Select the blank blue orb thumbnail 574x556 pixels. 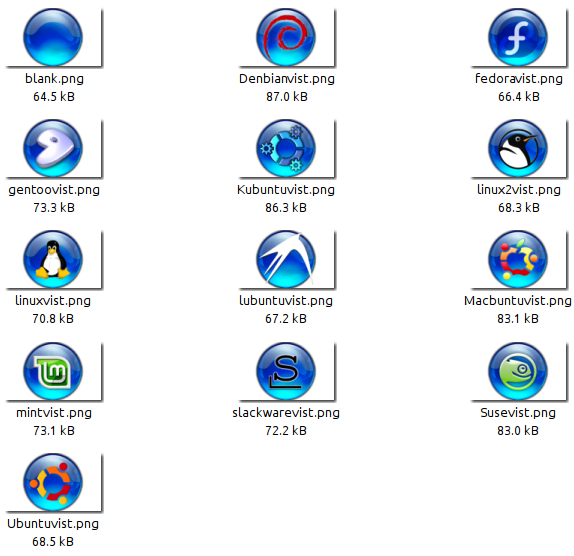click(x=53, y=37)
